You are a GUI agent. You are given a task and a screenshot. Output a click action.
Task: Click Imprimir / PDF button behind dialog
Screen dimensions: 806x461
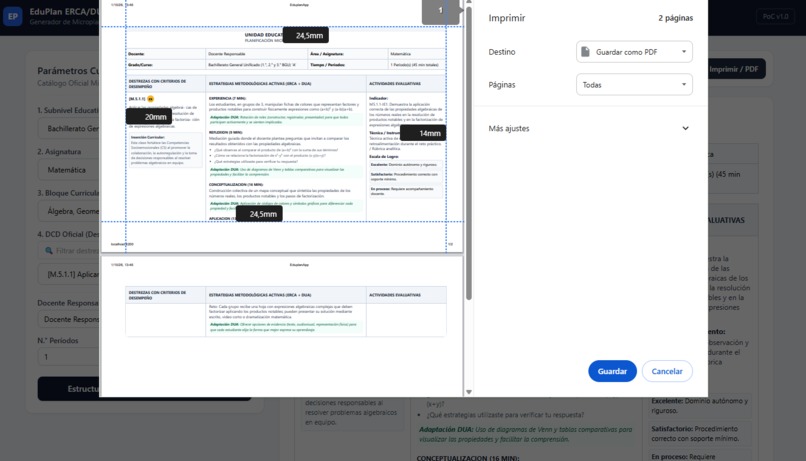pos(737,69)
